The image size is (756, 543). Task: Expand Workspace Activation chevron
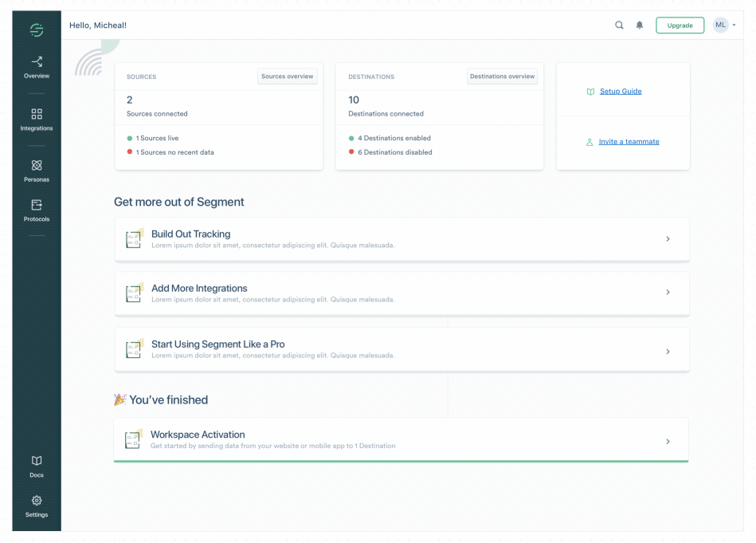[x=668, y=441]
